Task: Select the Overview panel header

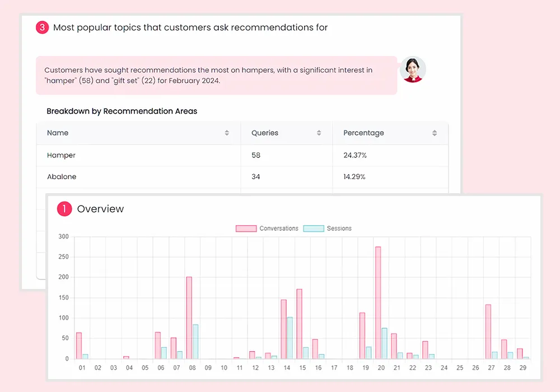Action: [x=101, y=208]
